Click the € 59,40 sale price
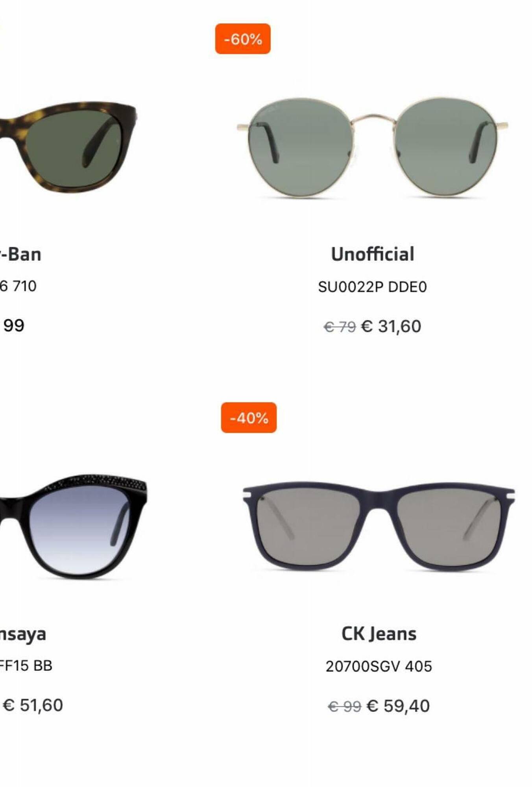The width and height of the screenshot is (532, 787). tap(398, 706)
